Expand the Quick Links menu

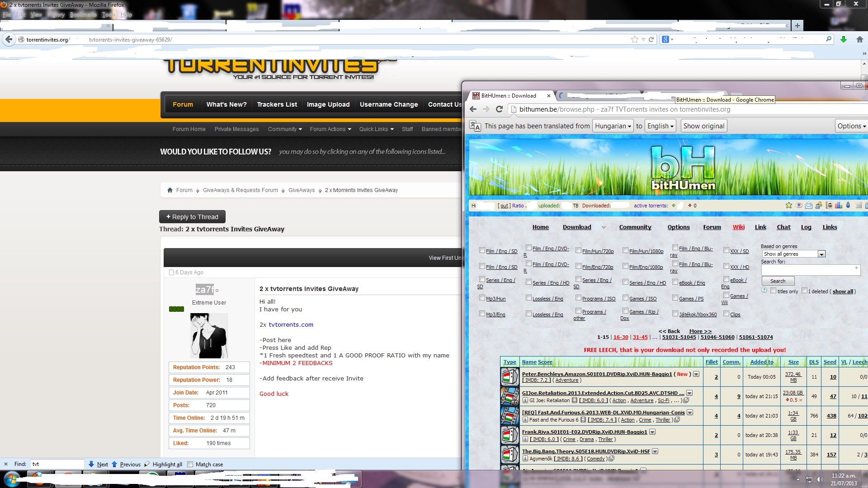point(376,129)
